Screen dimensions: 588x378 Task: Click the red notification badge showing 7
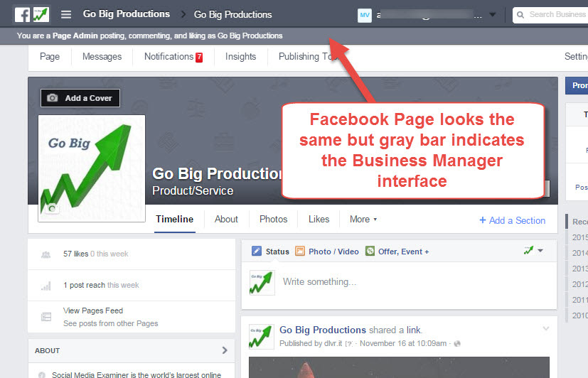click(199, 58)
